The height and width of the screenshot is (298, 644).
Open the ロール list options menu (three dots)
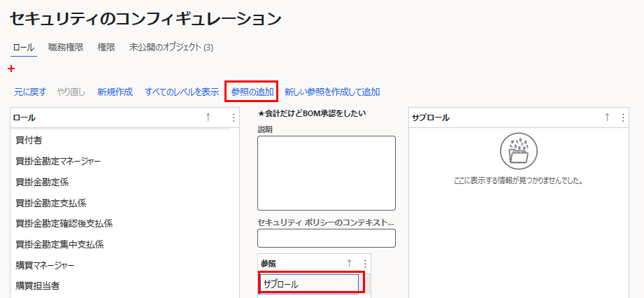(234, 118)
